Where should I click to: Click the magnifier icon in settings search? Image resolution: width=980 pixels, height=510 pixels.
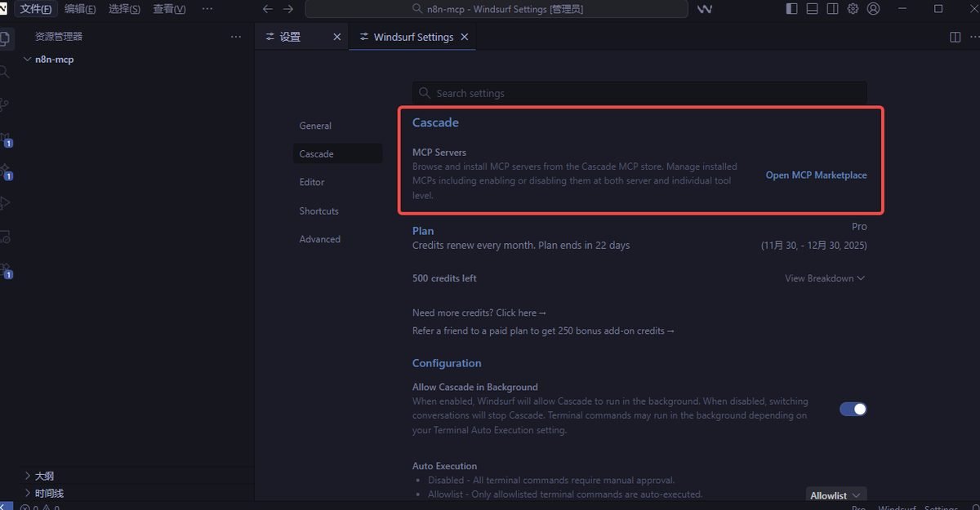coord(425,93)
